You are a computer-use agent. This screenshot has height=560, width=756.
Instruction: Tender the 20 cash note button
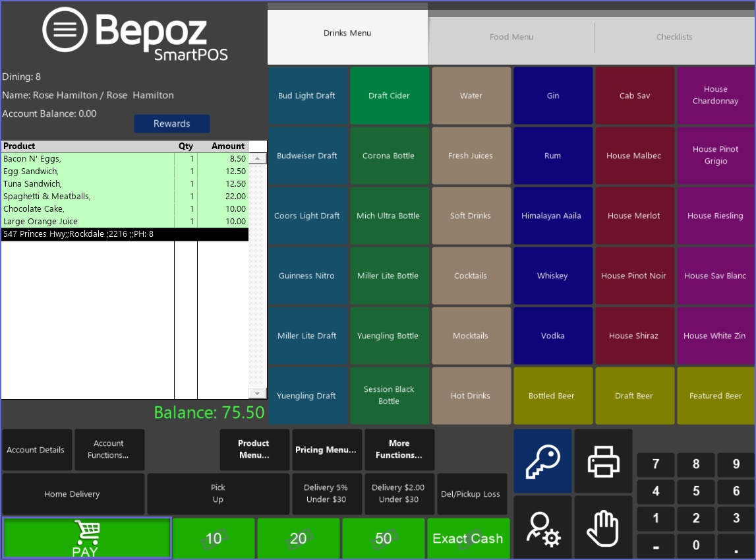(299, 538)
